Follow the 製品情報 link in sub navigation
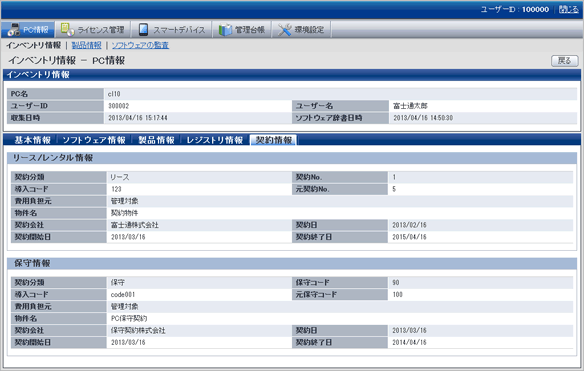Viewport: 584px width, 371px height. click(x=86, y=45)
